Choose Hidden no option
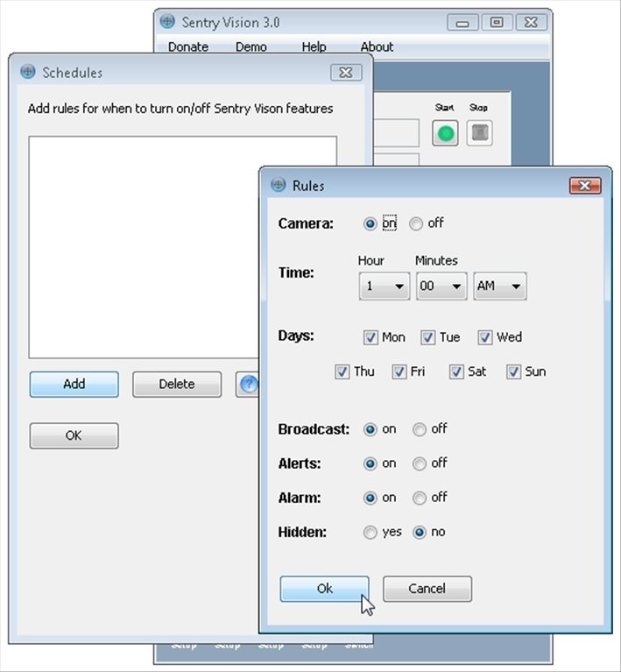This screenshot has width=621, height=672. coord(420,533)
